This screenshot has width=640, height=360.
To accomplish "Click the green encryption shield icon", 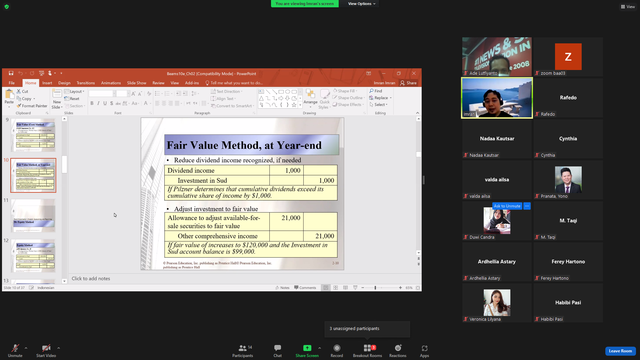I will point(7,7).
